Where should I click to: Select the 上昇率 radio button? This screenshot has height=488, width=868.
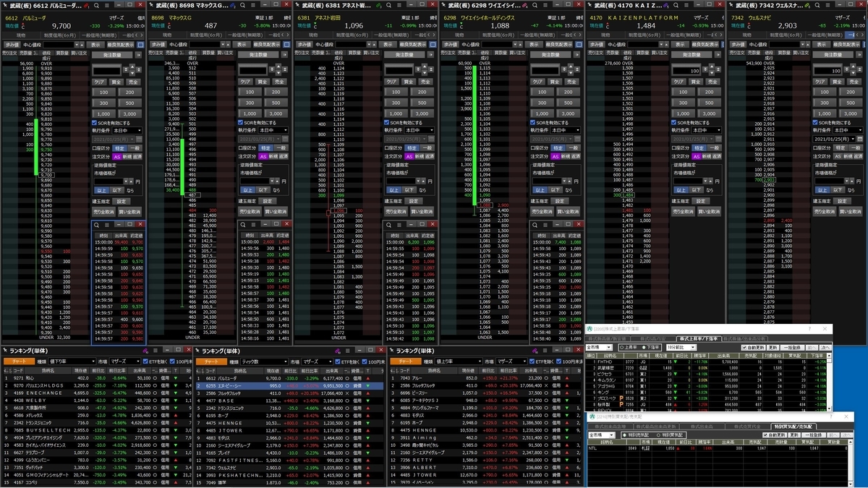point(622,348)
